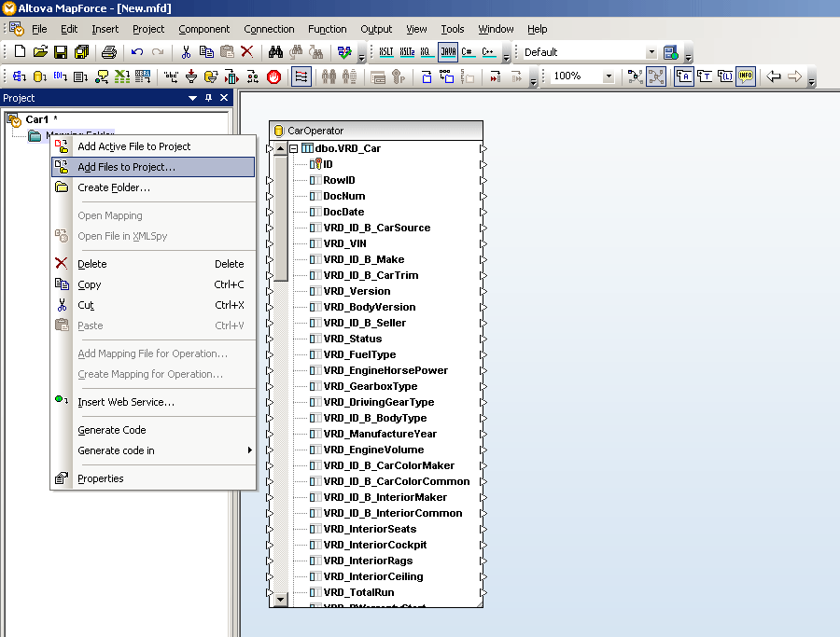Select XSLT as output language
Screen dimensions: 840x637
pyautogui.click(x=386, y=52)
